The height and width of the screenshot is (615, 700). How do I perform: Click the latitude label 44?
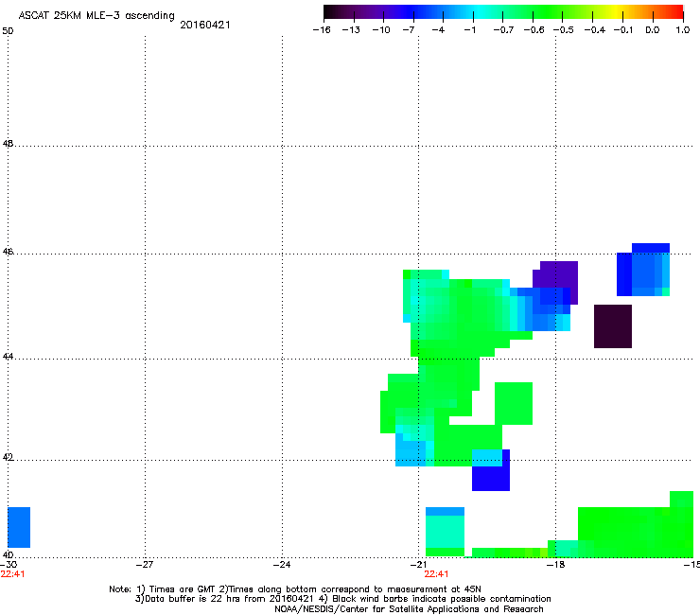[x=8, y=357]
